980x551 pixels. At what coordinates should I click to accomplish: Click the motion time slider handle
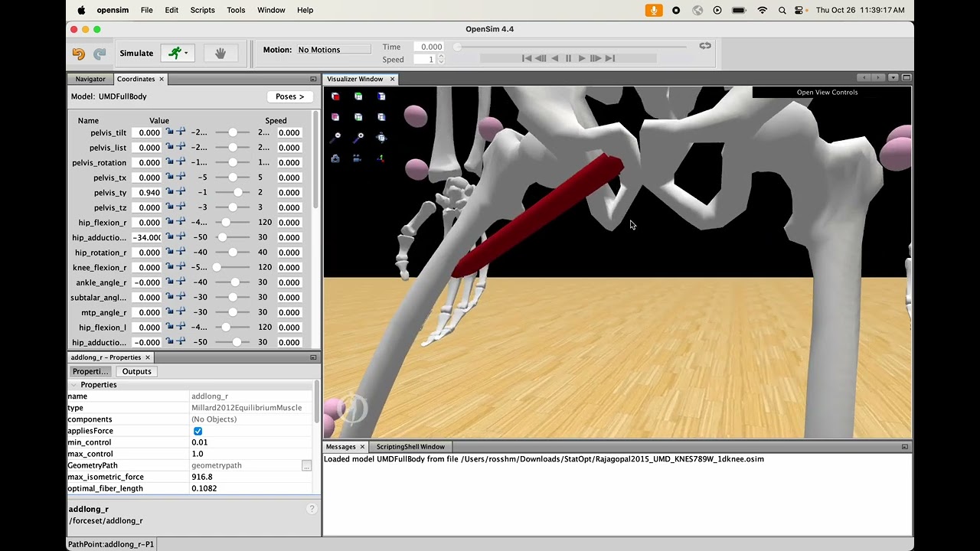457,47
